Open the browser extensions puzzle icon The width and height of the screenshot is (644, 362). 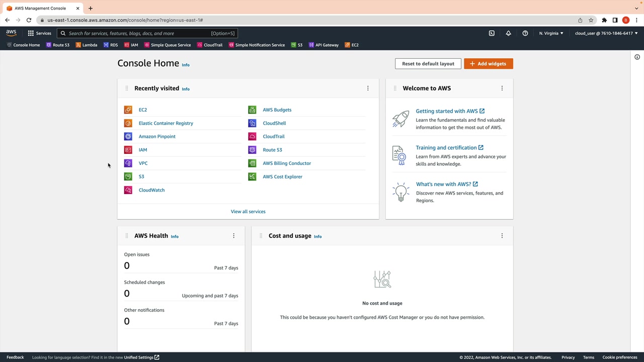point(604,20)
